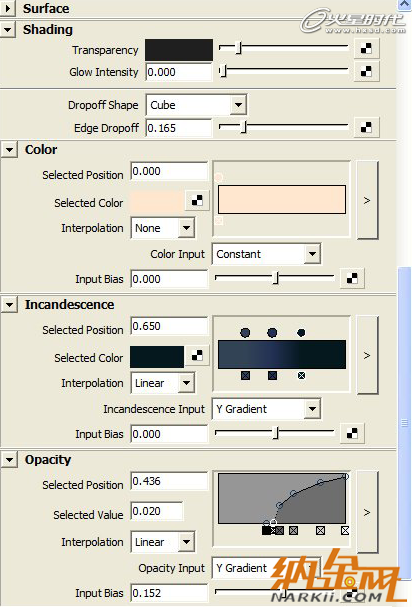Screen dimensions: 412x607
Task: Click the Transparency texture map checker icon
Action: click(366, 48)
